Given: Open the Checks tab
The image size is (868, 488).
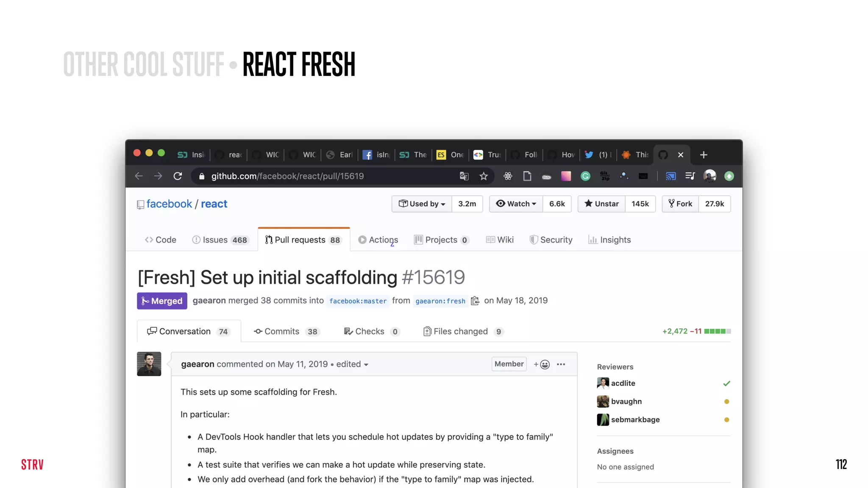Looking at the screenshot, I should click(x=372, y=331).
